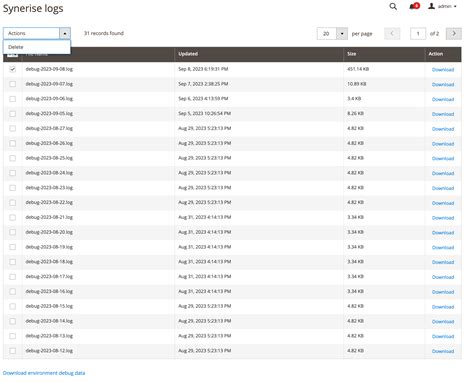Viewport: 474px width, 382px height.
Task: Download debug-2023-08-16.log
Action: point(443,292)
